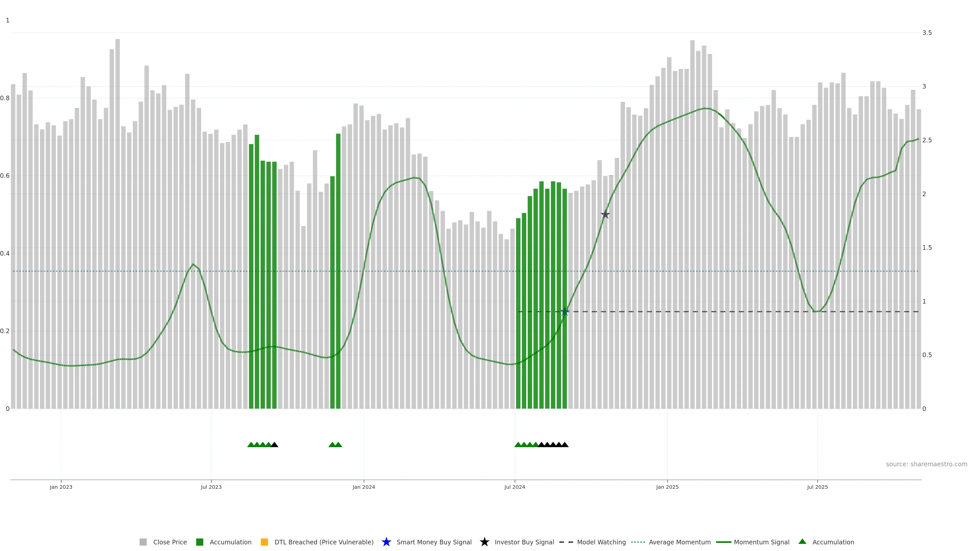This screenshot has width=980, height=551.
Task: Toggle the Average Momentum legend entry
Action: tap(679, 542)
